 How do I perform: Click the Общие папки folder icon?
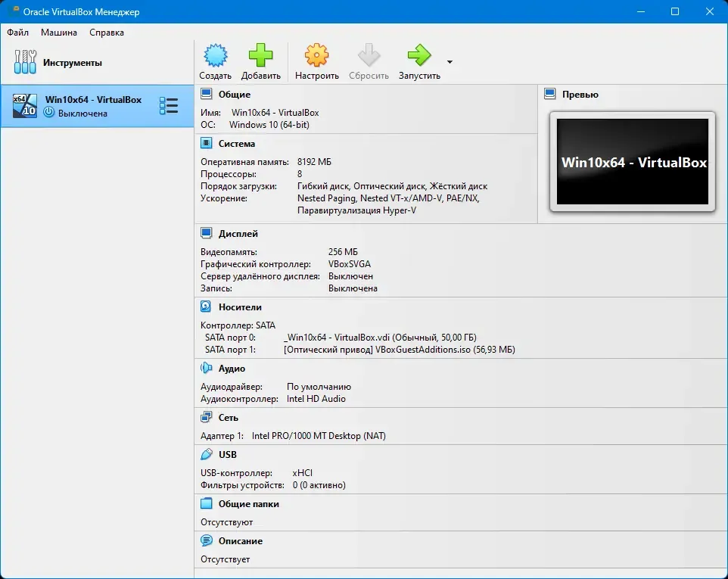click(x=206, y=503)
